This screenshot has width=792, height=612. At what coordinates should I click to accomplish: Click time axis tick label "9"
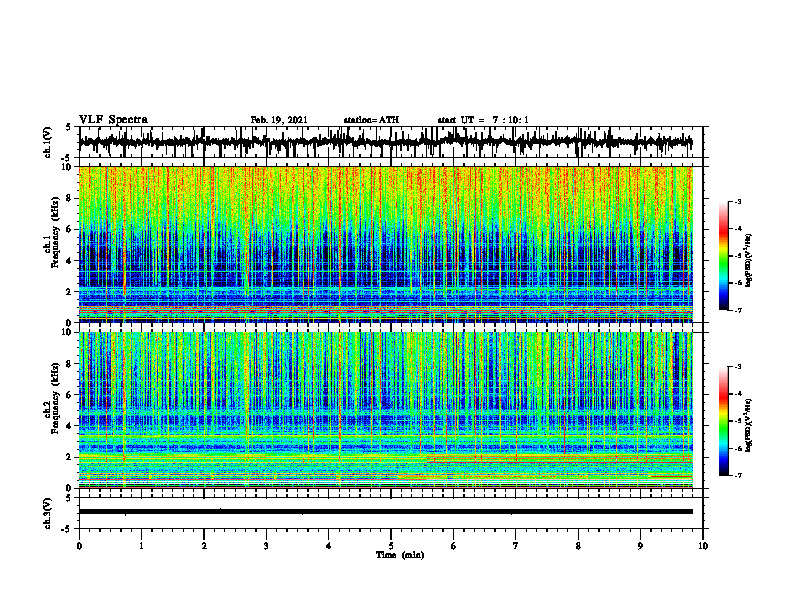[640, 546]
